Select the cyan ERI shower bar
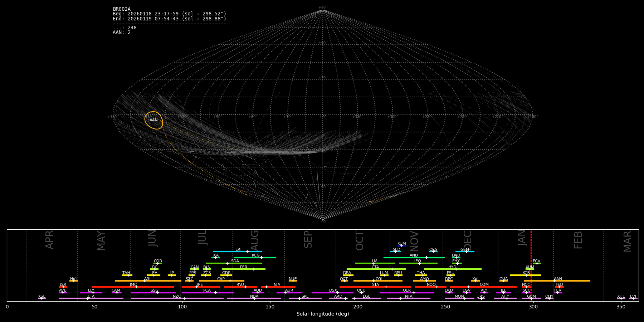The image size is (644, 322). [x=238, y=252]
